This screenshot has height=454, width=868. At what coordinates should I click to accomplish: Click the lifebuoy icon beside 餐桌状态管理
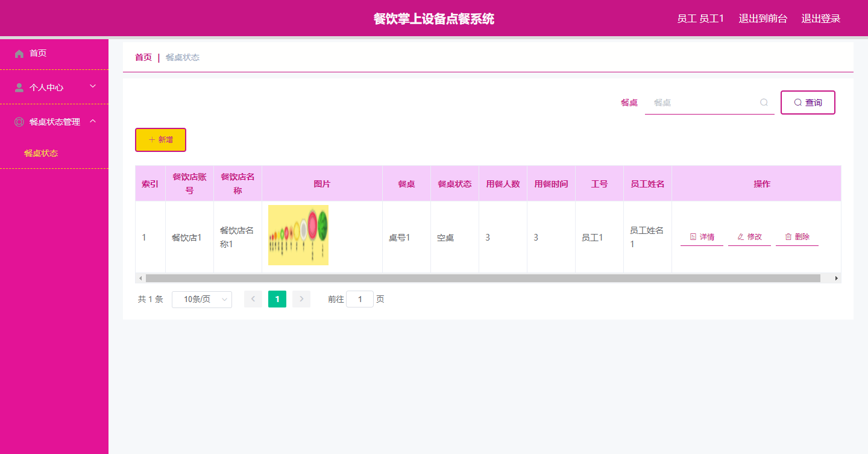(19, 122)
